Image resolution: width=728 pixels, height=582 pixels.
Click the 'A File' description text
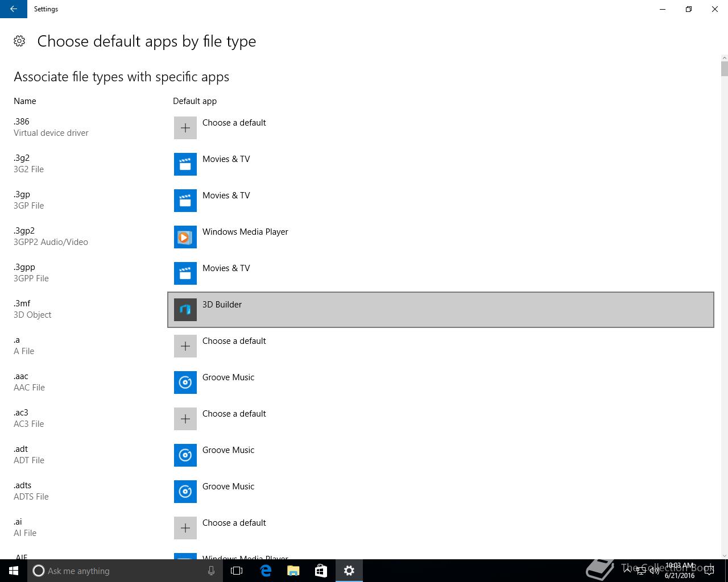pyautogui.click(x=24, y=351)
